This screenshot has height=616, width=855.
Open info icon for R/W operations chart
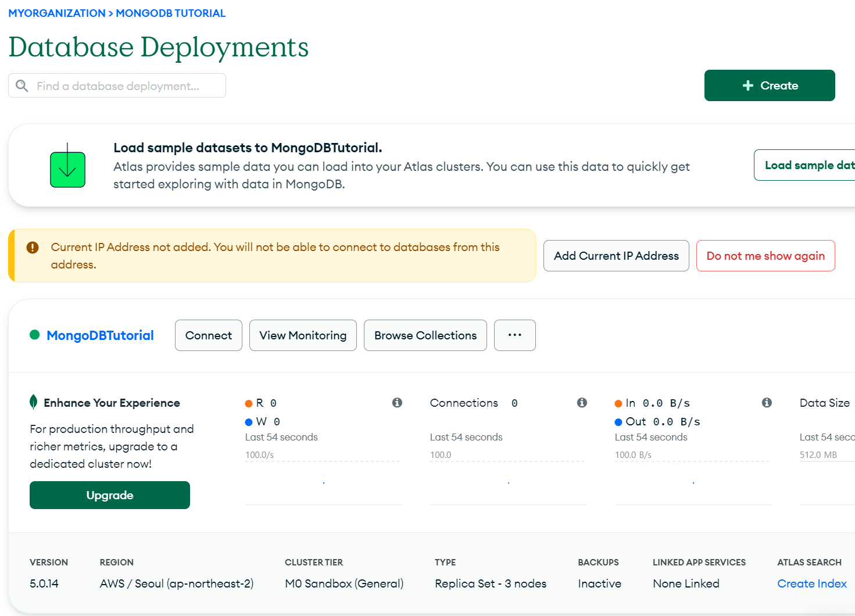click(x=397, y=403)
